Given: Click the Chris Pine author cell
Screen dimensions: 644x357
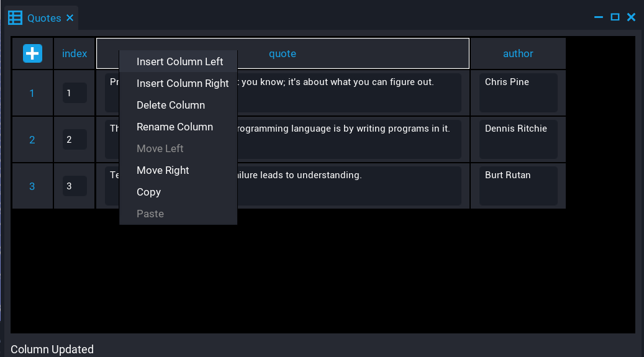Looking at the screenshot, I should [518, 93].
